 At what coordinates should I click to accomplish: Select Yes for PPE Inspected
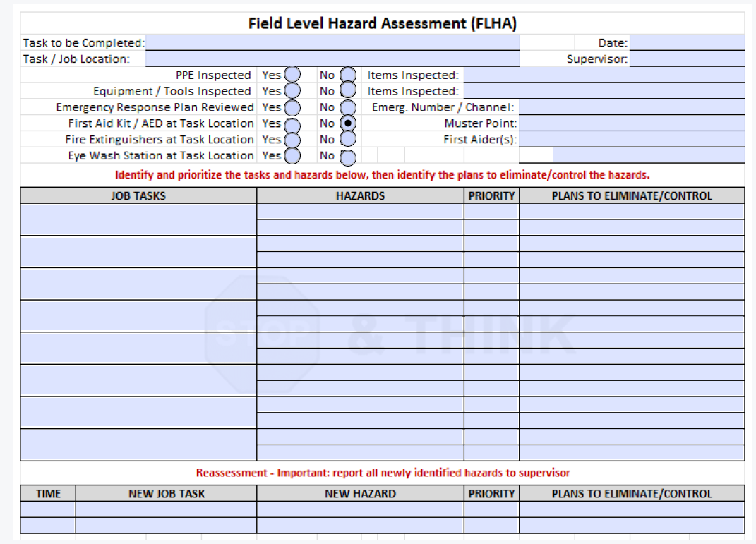pos(291,74)
